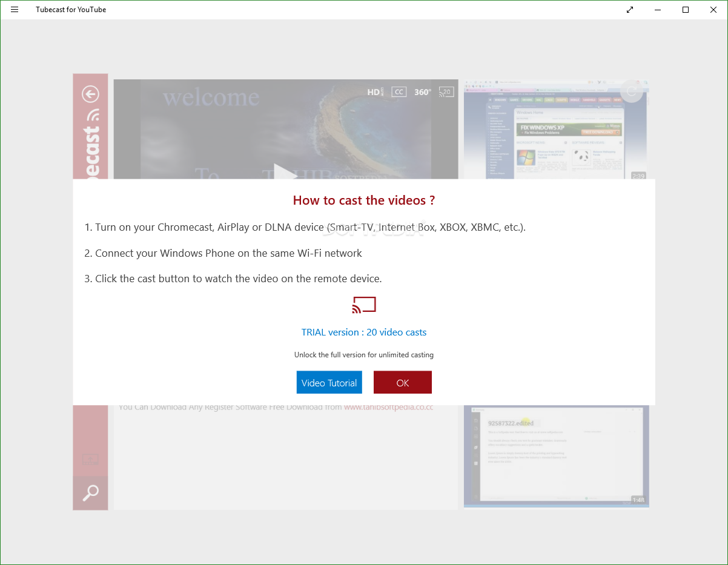
Task: Close the Tubecast for YouTube window
Action: [x=713, y=10]
